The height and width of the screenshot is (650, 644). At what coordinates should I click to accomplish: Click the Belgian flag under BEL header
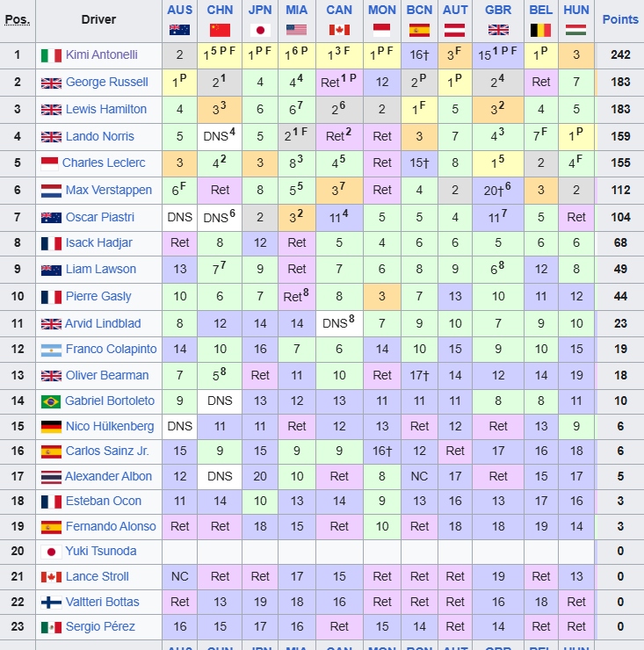[x=540, y=30]
